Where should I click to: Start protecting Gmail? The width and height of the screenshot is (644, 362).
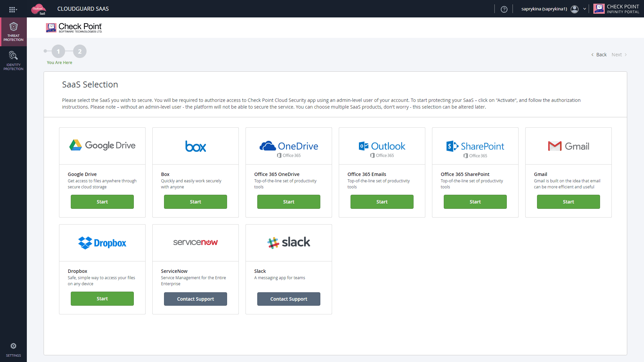(x=569, y=202)
